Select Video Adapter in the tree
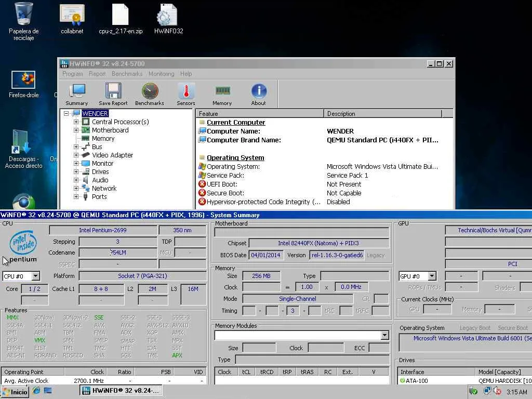 pyautogui.click(x=112, y=155)
